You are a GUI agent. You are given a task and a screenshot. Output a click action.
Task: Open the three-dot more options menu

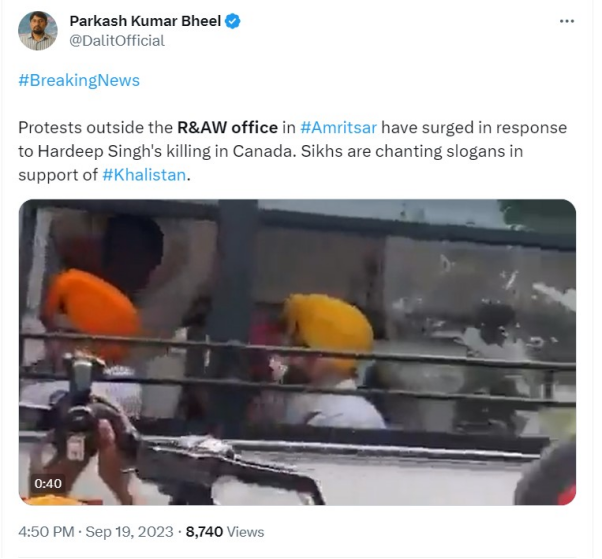click(x=567, y=21)
